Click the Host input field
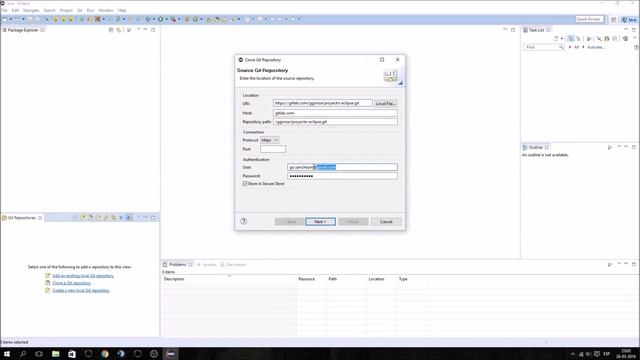The width and height of the screenshot is (640, 360). [335, 113]
